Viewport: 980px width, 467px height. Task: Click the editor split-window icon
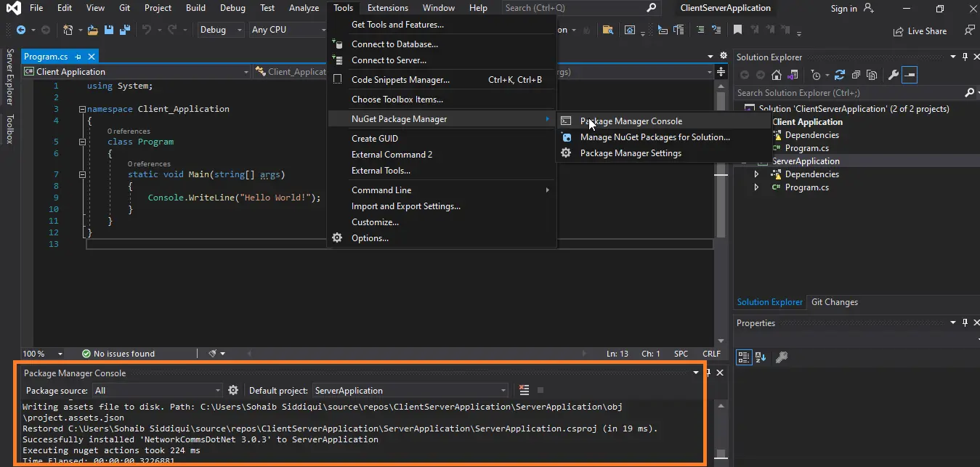point(721,72)
